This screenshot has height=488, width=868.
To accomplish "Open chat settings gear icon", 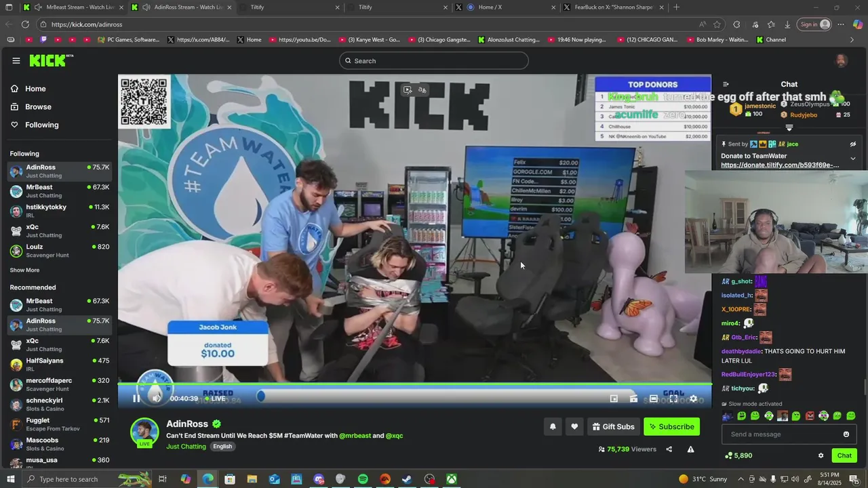I will (x=821, y=455).
